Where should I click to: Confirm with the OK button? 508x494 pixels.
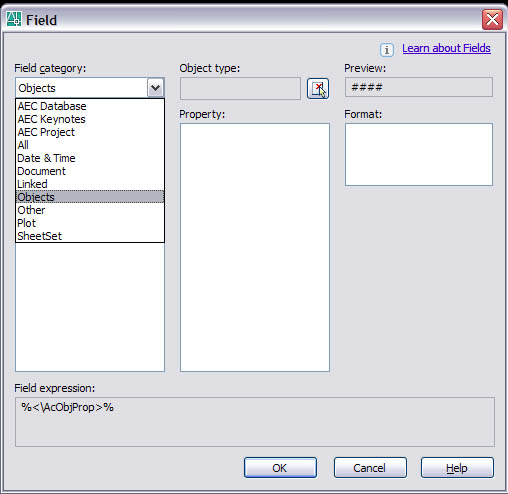[x=280, y=468]
